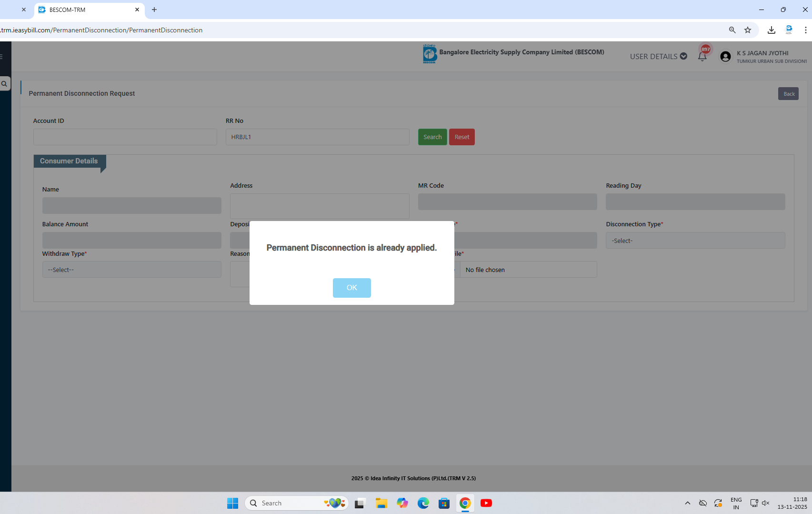The image size is (812, 514).
Task: Open a new browser tab
Action: (154, 10)
